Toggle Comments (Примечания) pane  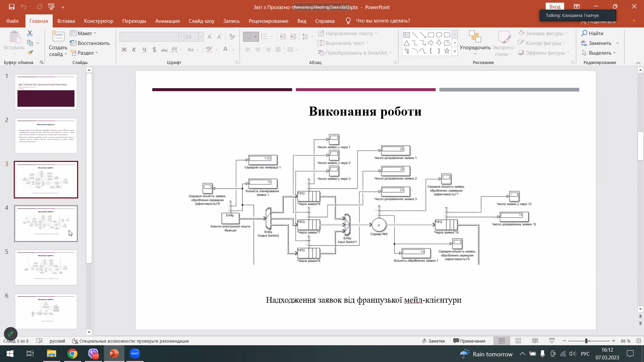(x=469, y=341)
